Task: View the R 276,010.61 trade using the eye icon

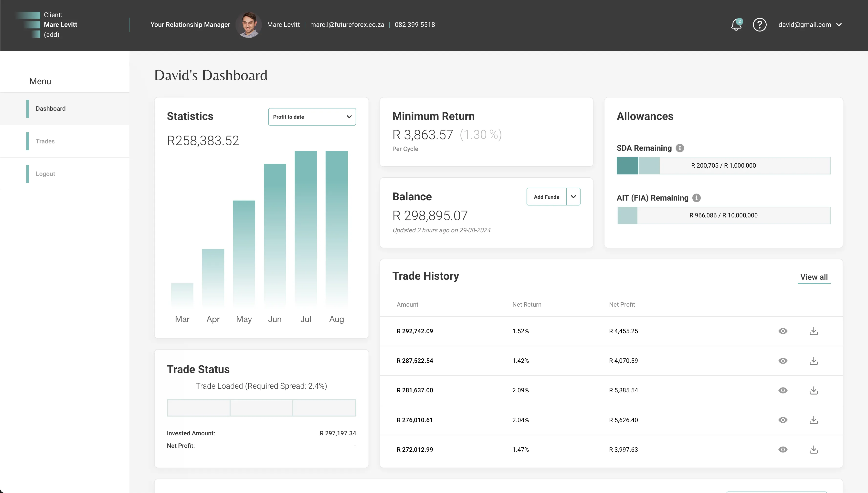Action: click(x=783, y=420)
